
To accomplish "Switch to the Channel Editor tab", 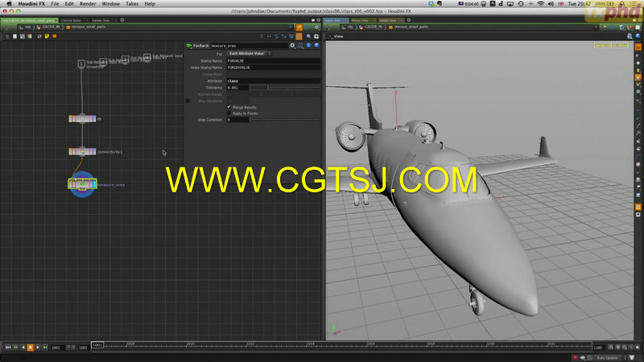I will [71, 20].
